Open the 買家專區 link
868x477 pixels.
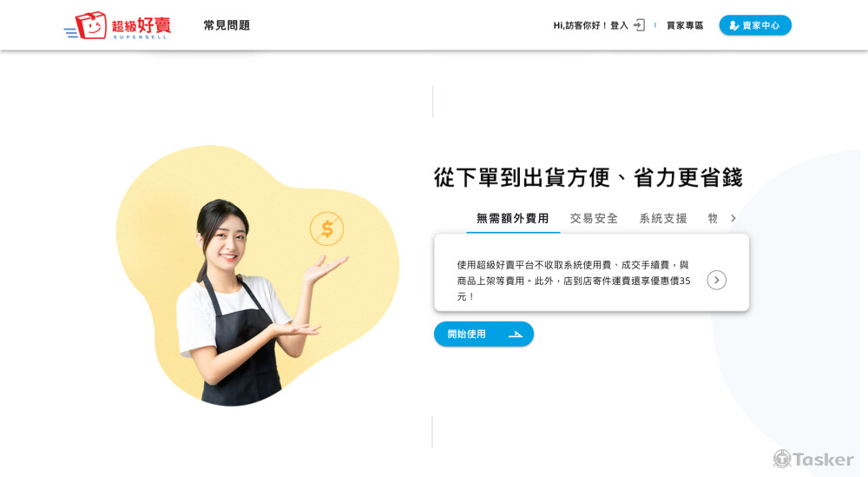685,25
